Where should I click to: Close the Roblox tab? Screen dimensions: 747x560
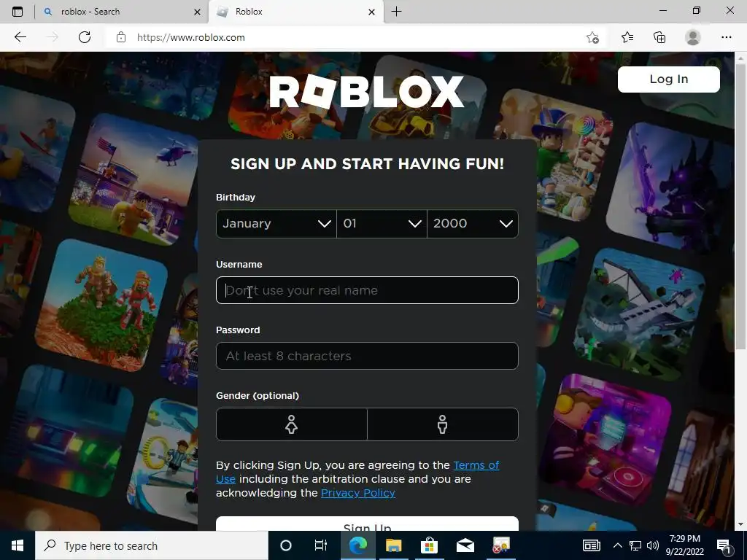pos(372,12)
